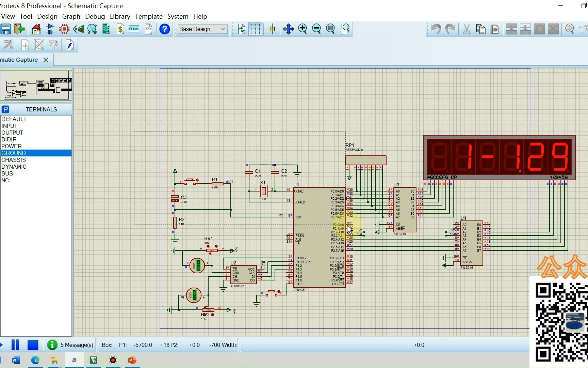The image size is (588, 368).
Task: Open the Home Page icon
Action: click(x=36, y=29)
